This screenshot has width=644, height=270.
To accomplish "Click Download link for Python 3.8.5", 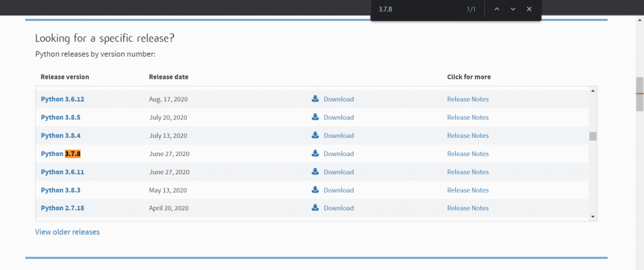I will pos(339,117).
